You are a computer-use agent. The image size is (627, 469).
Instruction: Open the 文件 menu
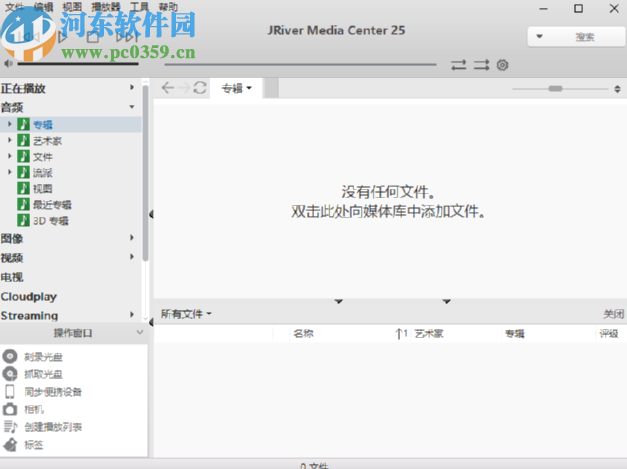pyautogui.click(x=14, y=6)
